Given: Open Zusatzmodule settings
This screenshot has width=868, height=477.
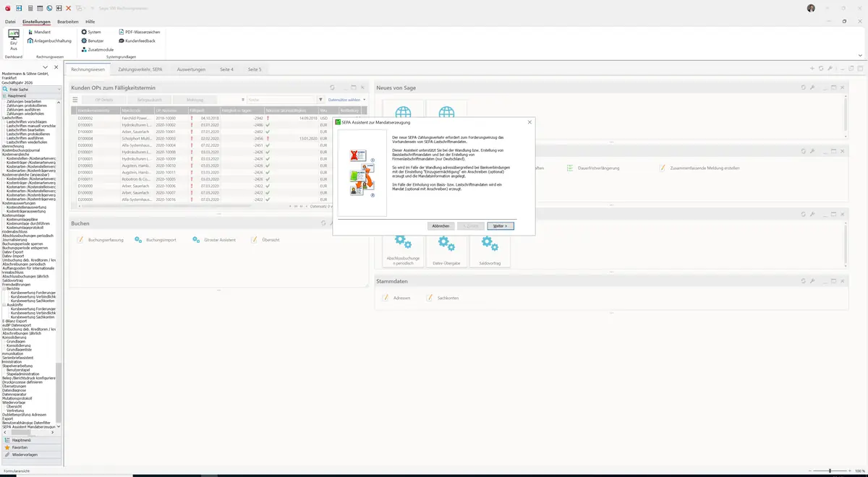Looking at the screenshot, I should pyautogui.click(x=97, y=49).
